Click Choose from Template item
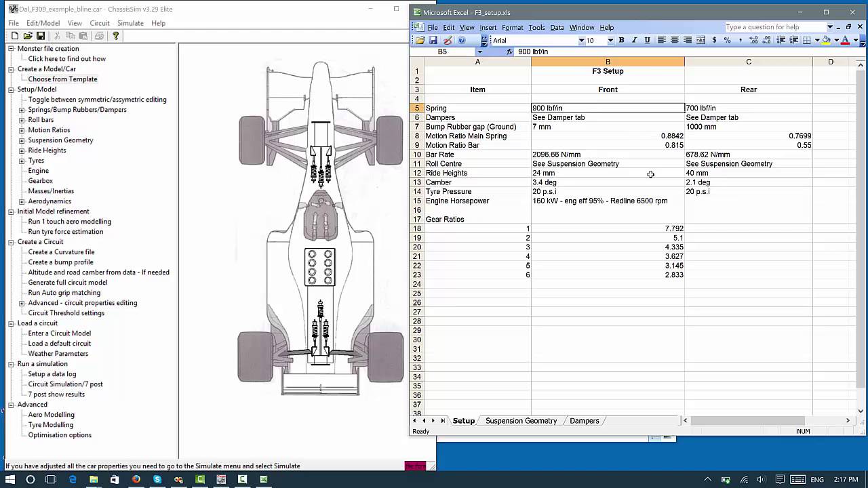This screenshot has height=488, width=868. (x=62, y=79)
